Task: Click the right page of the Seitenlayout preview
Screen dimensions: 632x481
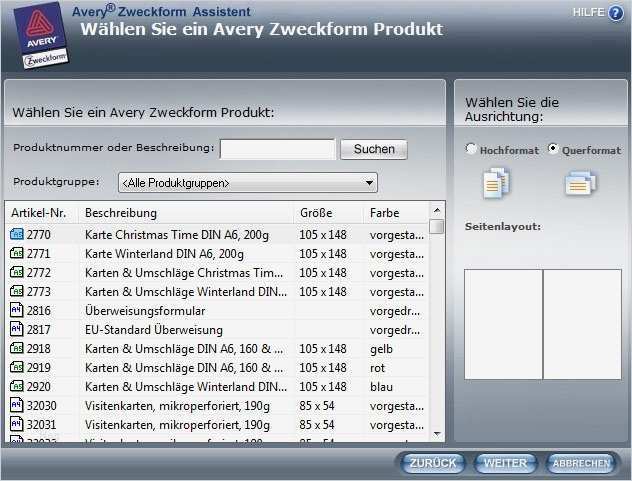Action: point(582,325)
